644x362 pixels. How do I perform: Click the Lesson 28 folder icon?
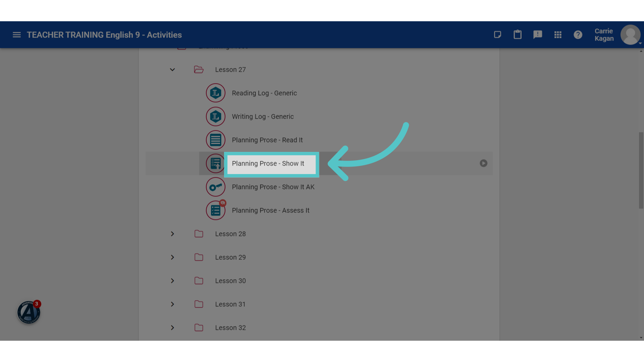199,234
